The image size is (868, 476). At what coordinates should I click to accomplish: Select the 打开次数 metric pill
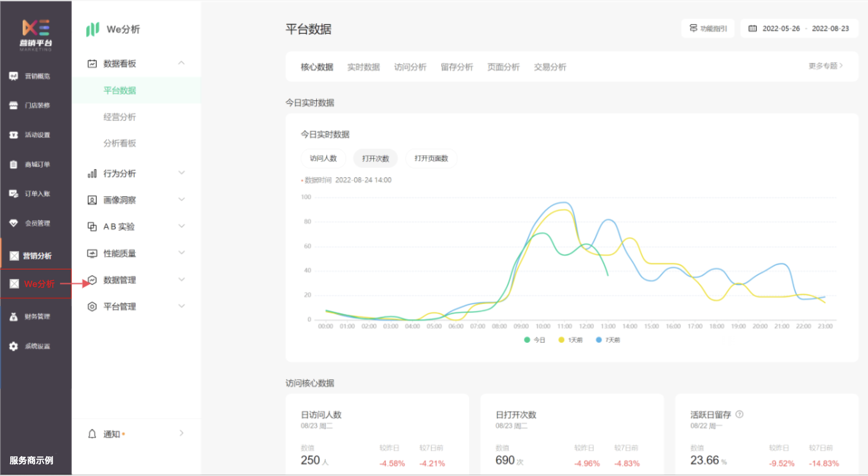(x=375, y=159)
